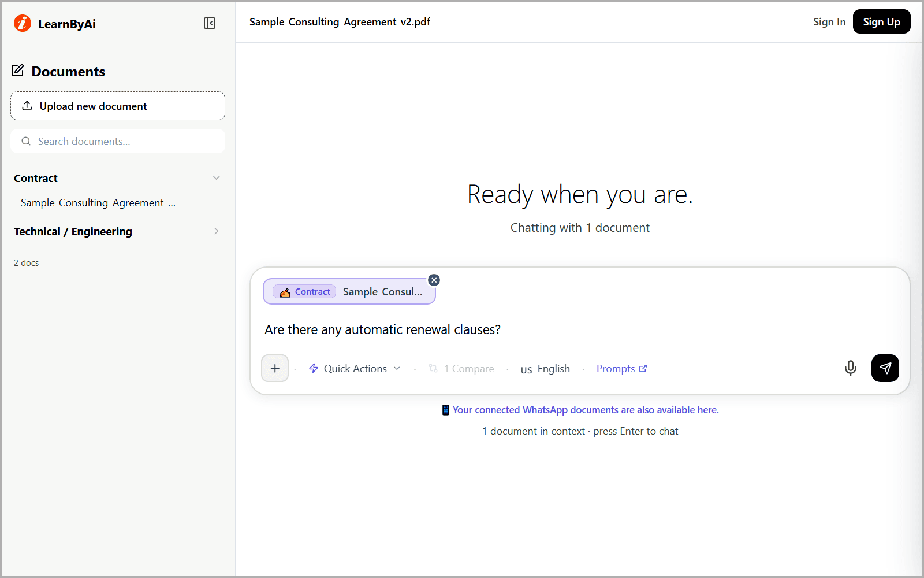The height and width of the screenshot is (578, 924).
Task: Click the Sample_Consulting_Agreement_v2.pdf title
Action: (340, 22)
